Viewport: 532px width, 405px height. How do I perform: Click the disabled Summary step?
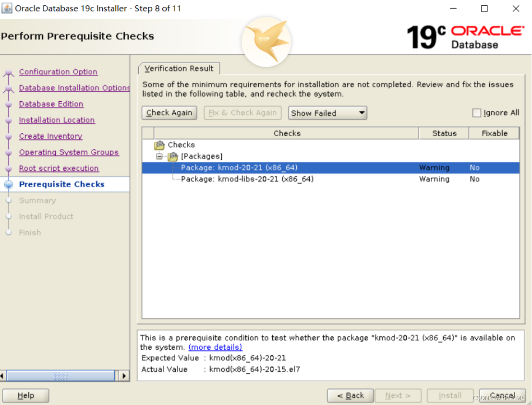(x=37, y=201)
